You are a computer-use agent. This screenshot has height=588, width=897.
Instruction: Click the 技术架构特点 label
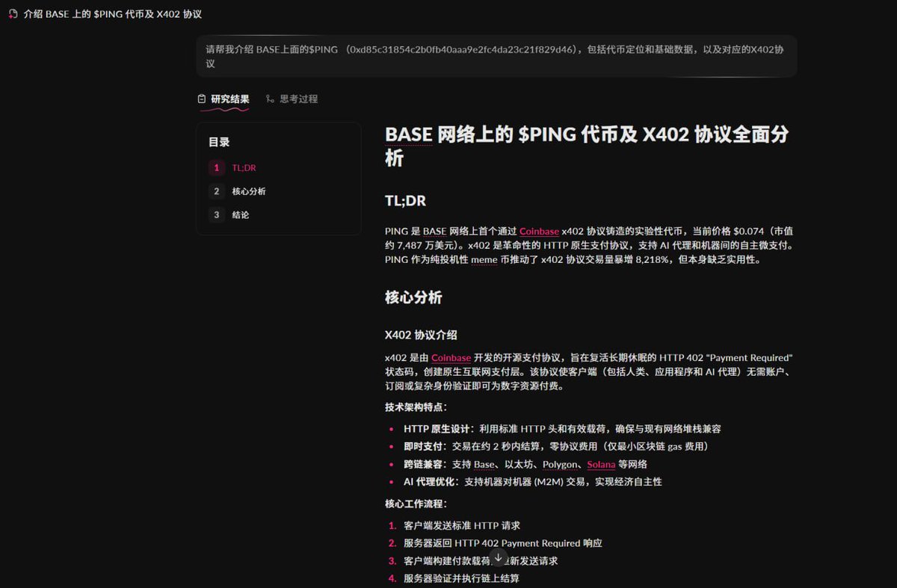point(416,407)
